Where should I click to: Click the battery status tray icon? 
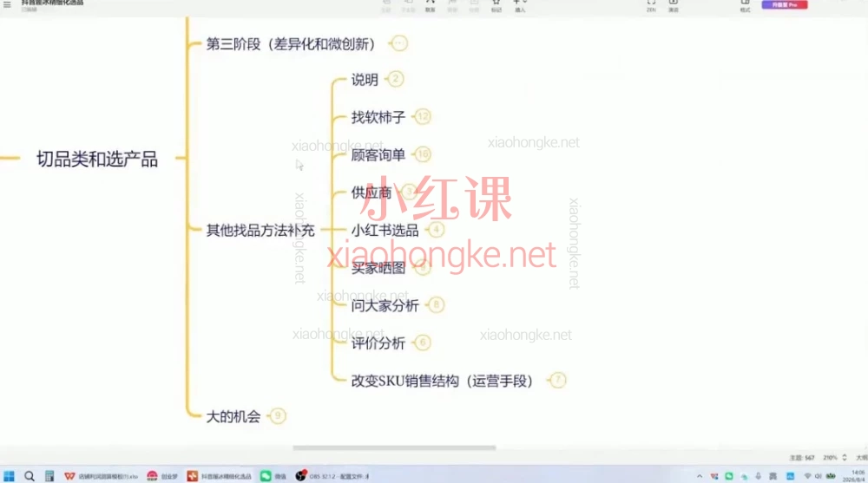(x=831, y=476)
